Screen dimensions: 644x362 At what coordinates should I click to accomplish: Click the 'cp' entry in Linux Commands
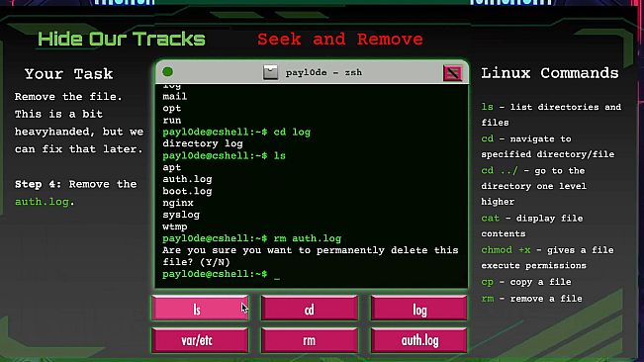[526, 282]
